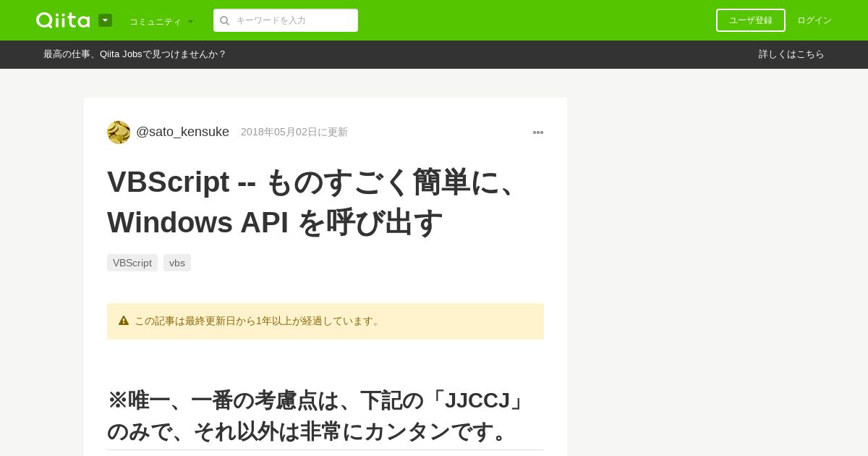Click the Qiita logo
868x456 pixels.
click(x=63, y=20)
